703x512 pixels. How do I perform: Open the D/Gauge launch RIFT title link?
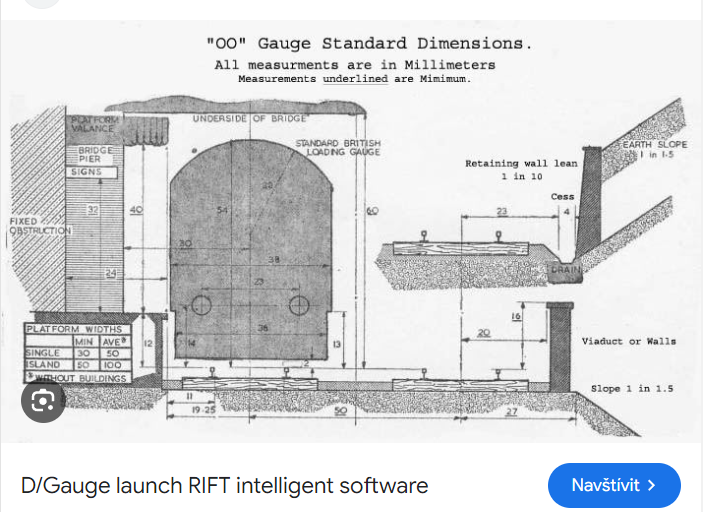click(x=224, y=485)
